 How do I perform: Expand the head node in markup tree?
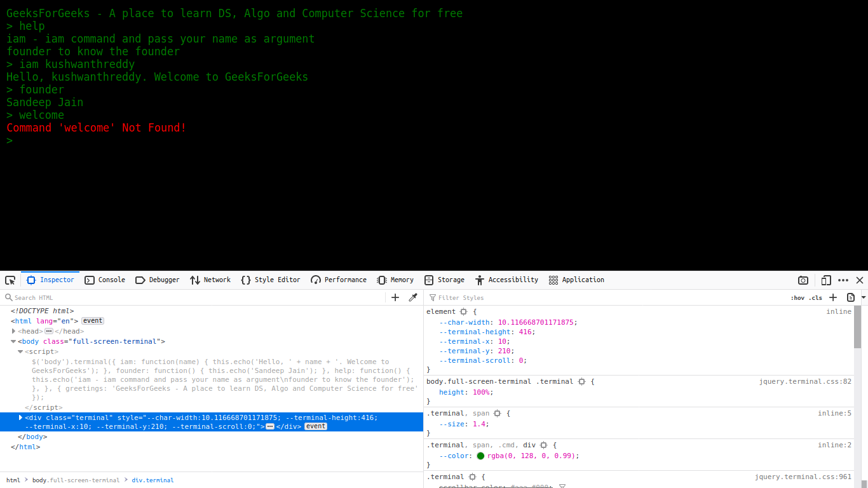(x=13, y=331)
